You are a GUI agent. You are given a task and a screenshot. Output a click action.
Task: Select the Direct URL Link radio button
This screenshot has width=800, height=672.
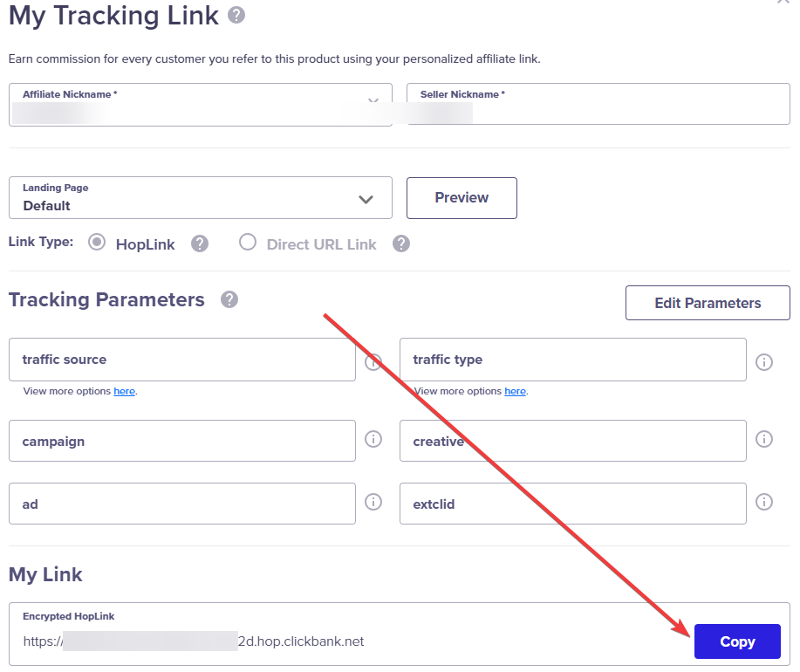click(x=248, y=242)
